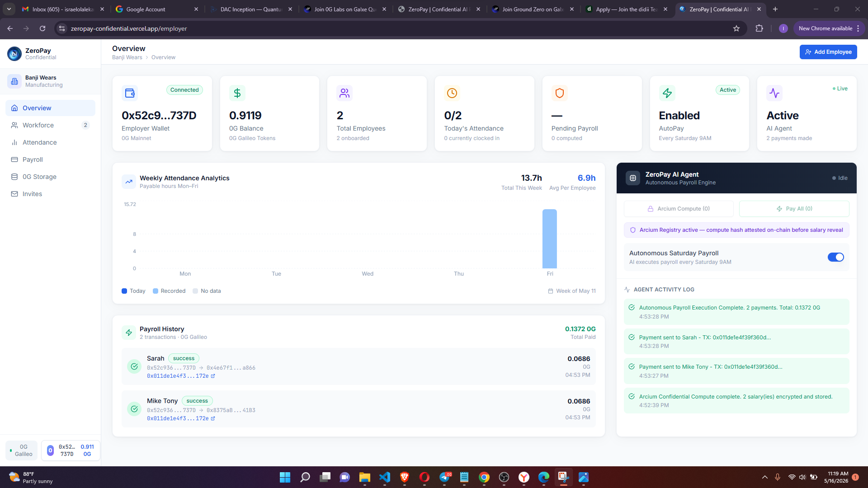Click the Weekly Attendance Analytics trend icon
The height and width of the screenshot is (488, 868).
click(129, 182)
